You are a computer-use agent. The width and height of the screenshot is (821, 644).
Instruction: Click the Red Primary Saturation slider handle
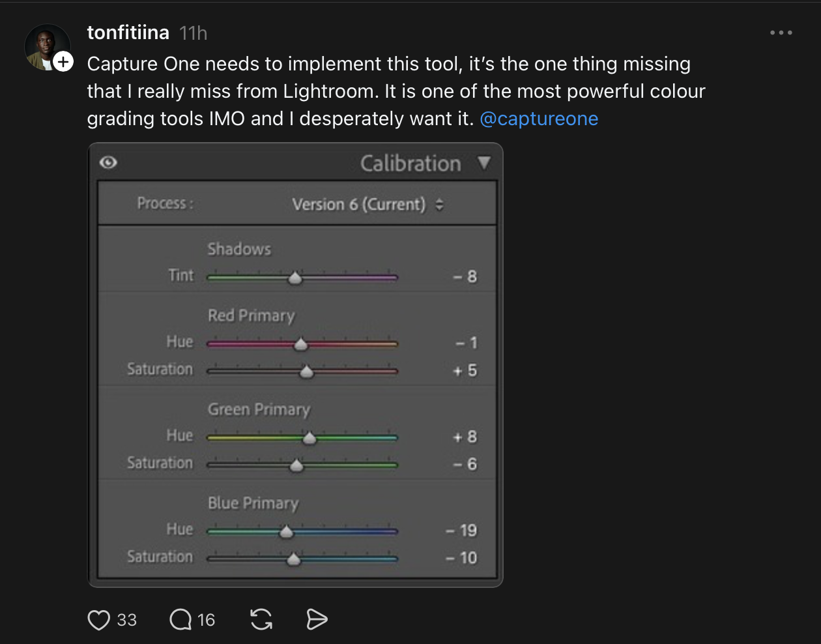pyautogui.click(x=306, y=372)
